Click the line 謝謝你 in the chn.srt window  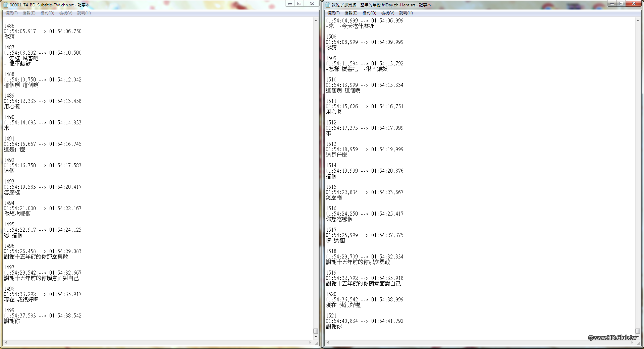(12, 321)
